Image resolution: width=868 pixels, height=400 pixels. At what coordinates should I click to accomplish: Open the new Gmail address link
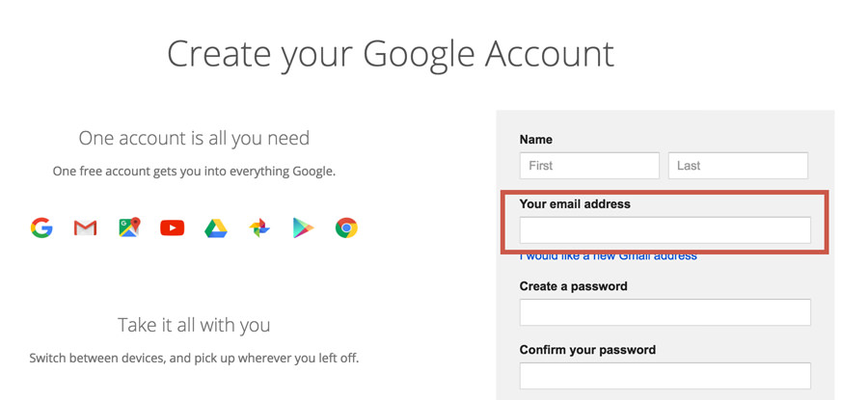pos(608,256)
